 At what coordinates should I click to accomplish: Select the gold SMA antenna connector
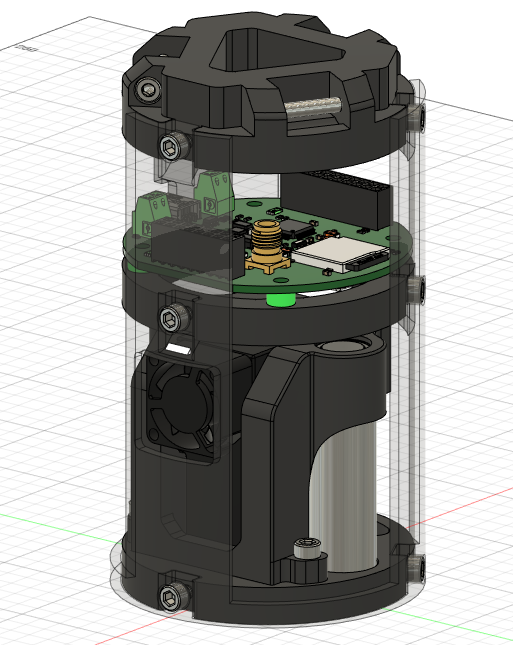[x=268, y=246]
